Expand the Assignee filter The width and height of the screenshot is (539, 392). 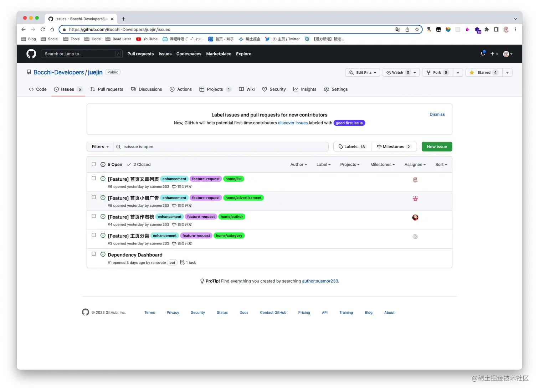(415, 165)
